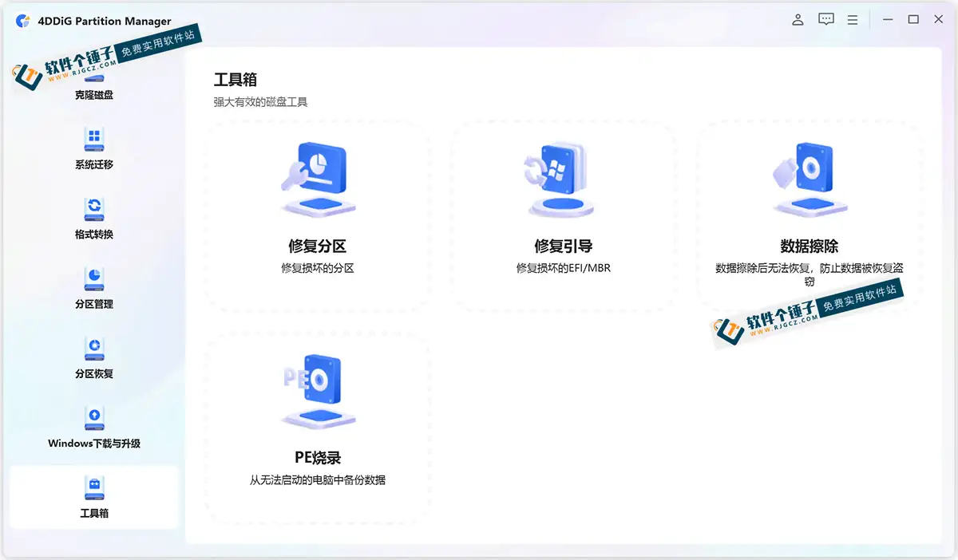Open the feedback message icon

point(826,20)
